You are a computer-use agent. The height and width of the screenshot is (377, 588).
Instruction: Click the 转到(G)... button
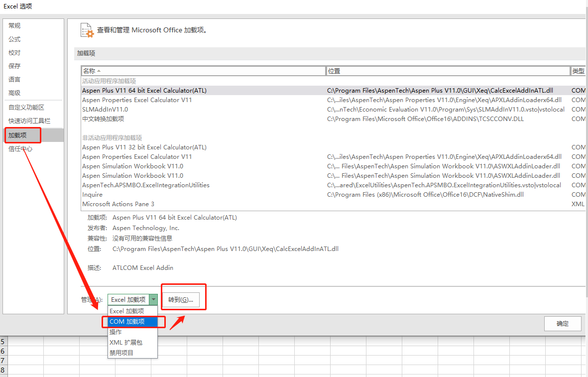[180, 300]
